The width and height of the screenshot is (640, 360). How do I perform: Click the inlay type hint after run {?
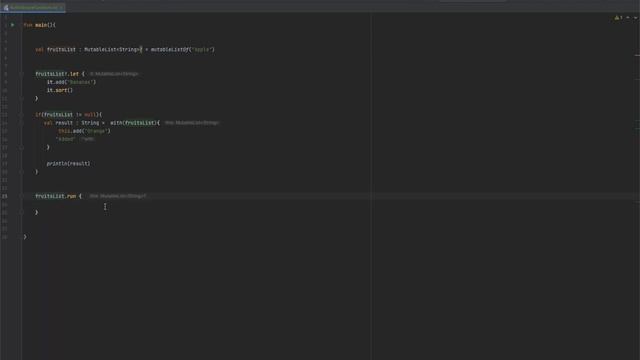pyautogui.click(x=118, y=196)
